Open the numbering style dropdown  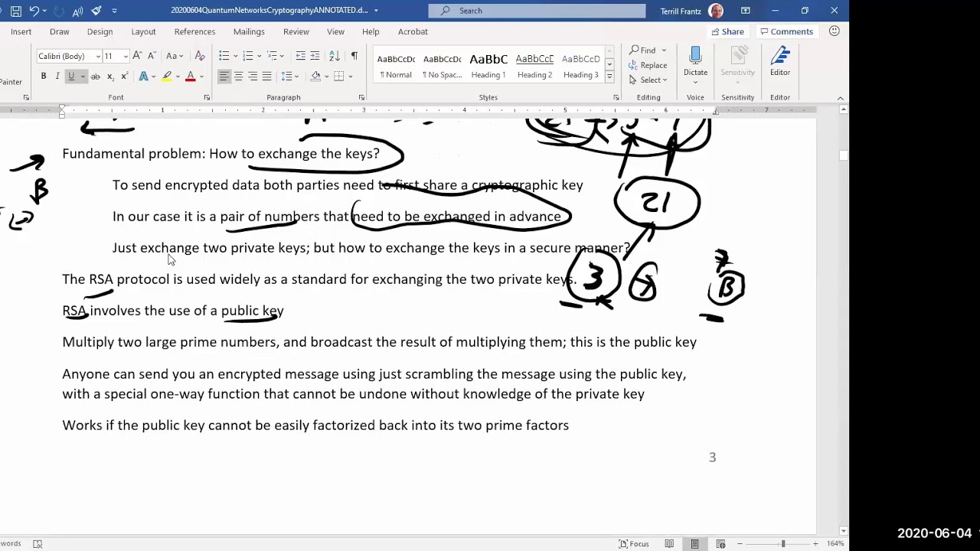pos(260,56)
